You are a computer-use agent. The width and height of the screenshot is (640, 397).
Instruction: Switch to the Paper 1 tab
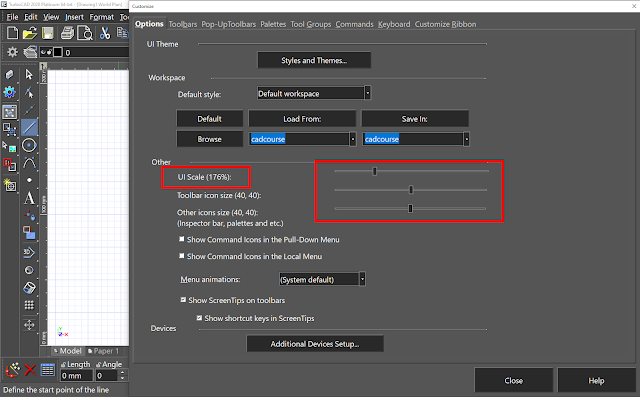(103, 351)
